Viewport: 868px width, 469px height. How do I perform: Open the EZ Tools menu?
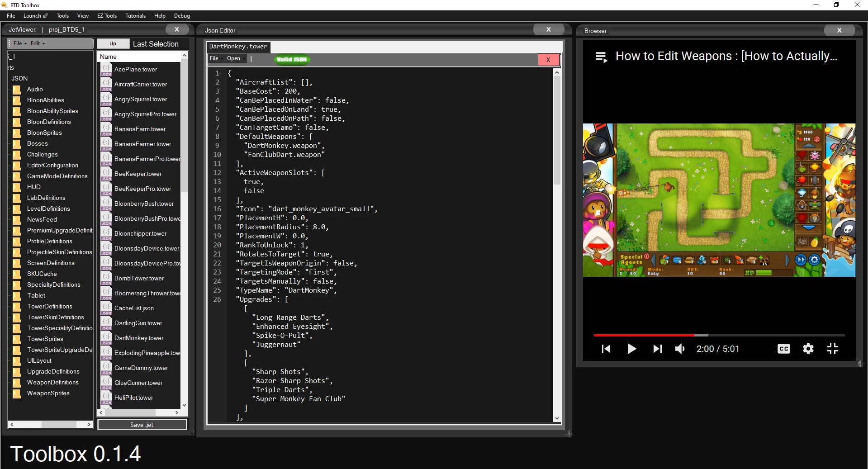click(107, 16)
